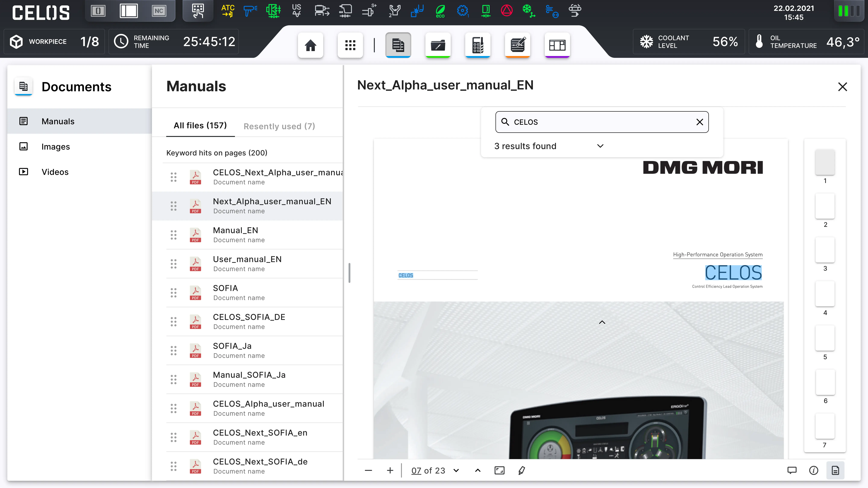Switch to the split panel view mode
Image resolution: width=868 pixels, height=488 pixels.
[x=129, y=11]
